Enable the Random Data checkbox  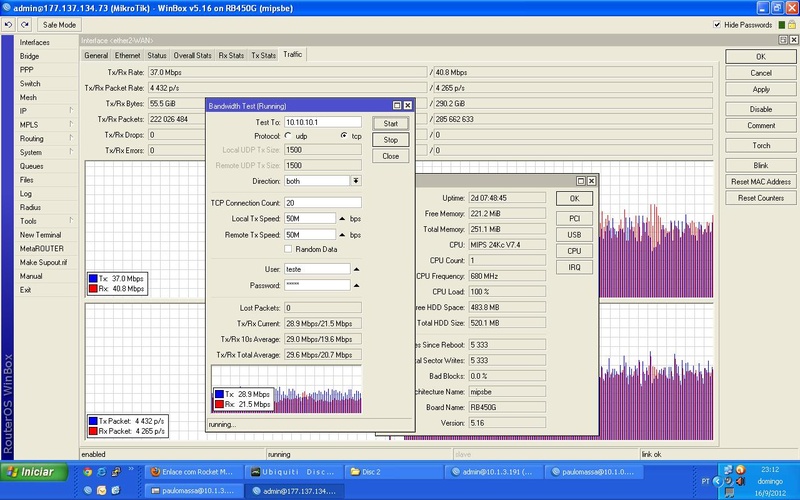(289, 248)
